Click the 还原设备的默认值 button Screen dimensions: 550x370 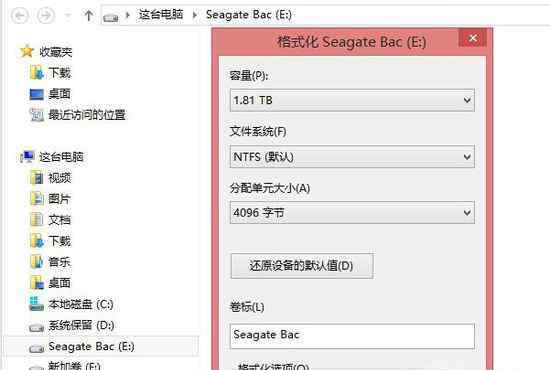tap(302, 265)
